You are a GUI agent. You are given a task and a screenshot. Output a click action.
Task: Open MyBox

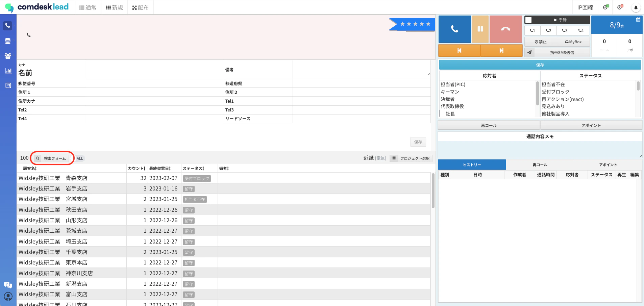tap(573, 42)
